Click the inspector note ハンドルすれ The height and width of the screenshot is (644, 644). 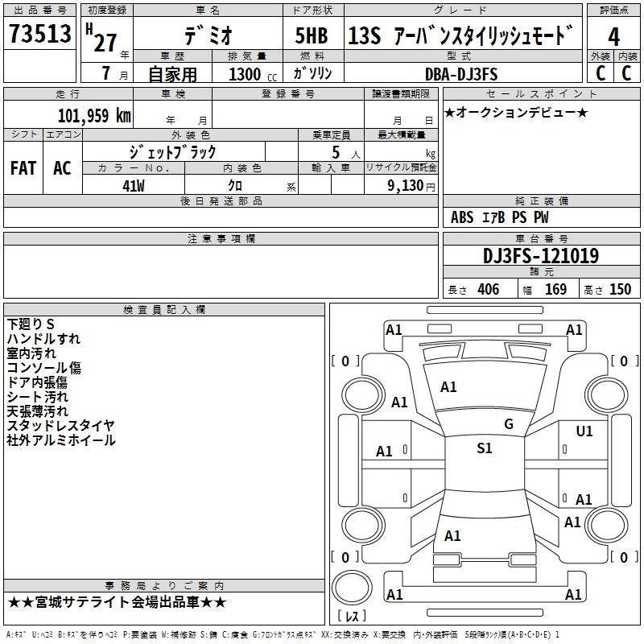click(x=43, y=339)
